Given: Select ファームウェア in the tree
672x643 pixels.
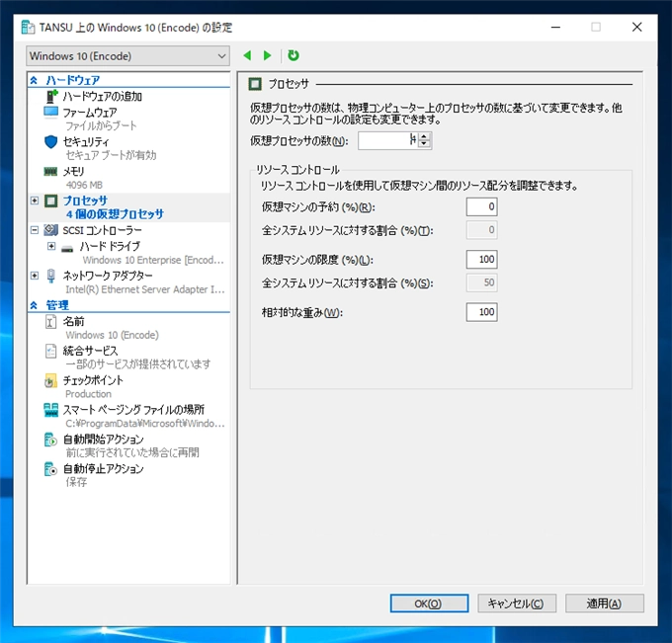Looking at the screenshot, I should click(x=90, y=113).
